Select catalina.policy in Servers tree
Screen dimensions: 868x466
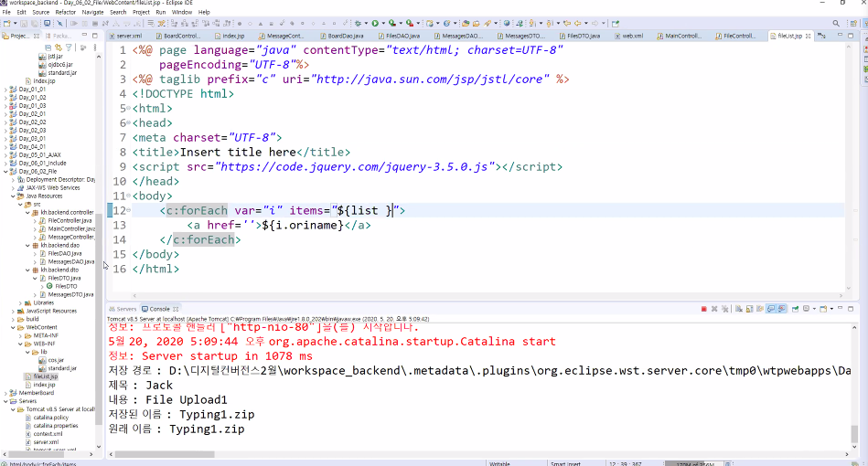point(51,418)
